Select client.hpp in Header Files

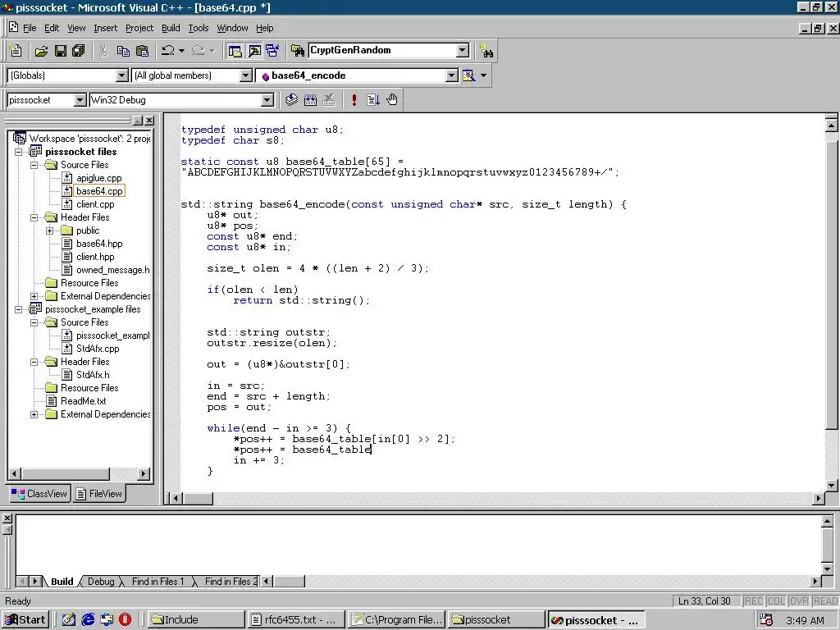click(95, 257)
